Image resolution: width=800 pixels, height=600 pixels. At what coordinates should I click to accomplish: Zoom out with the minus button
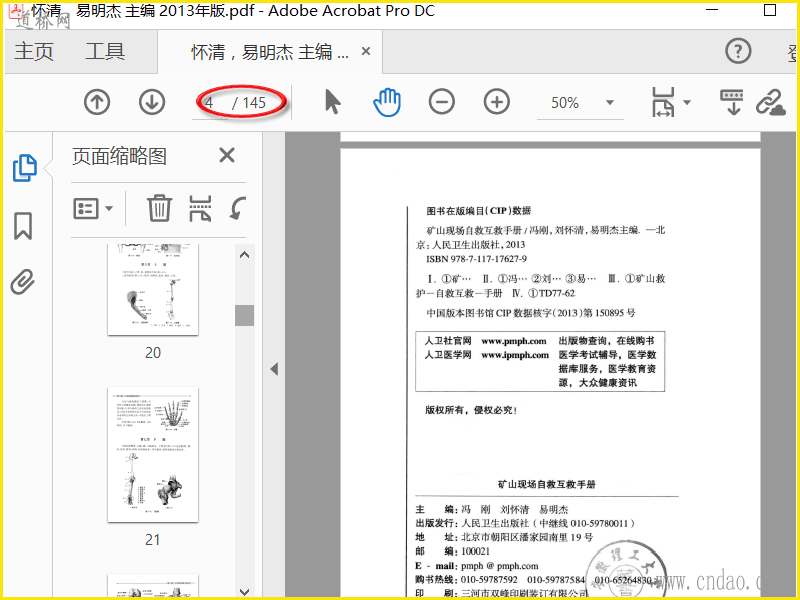pos(442,102)
